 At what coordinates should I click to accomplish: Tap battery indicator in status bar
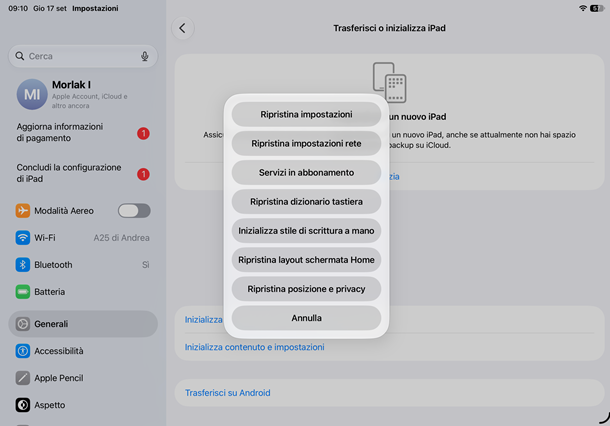(597, 8)
